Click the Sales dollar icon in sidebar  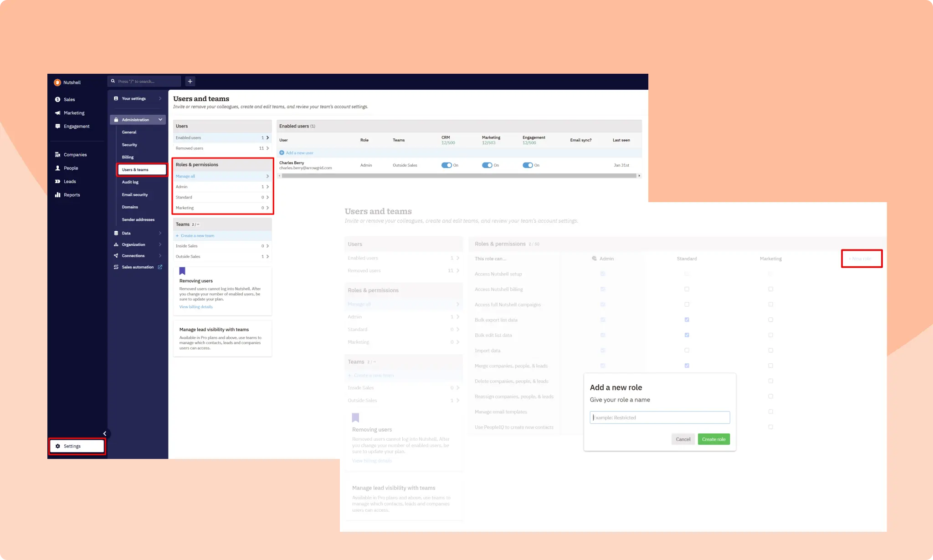tap(57, 99)
